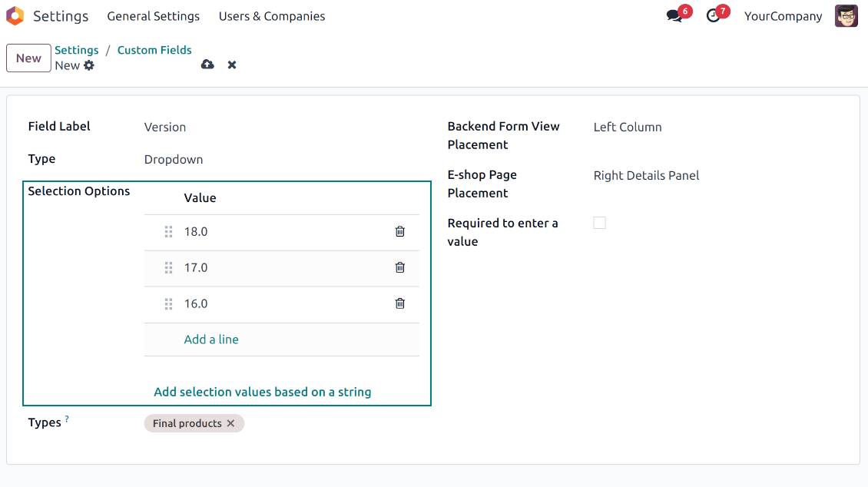Open the activities clock icon

click(x=714, y=16)
